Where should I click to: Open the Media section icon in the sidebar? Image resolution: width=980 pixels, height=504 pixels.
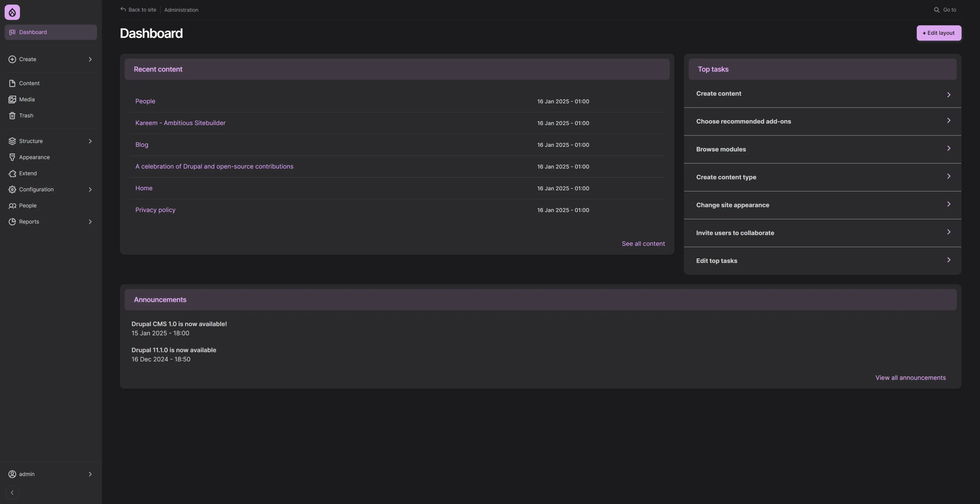coord(12,99)
